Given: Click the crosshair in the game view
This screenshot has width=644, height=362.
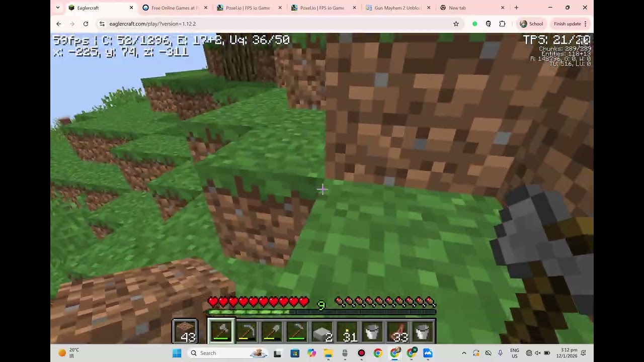Looking at the screenshot, I should tap(322, 189).
